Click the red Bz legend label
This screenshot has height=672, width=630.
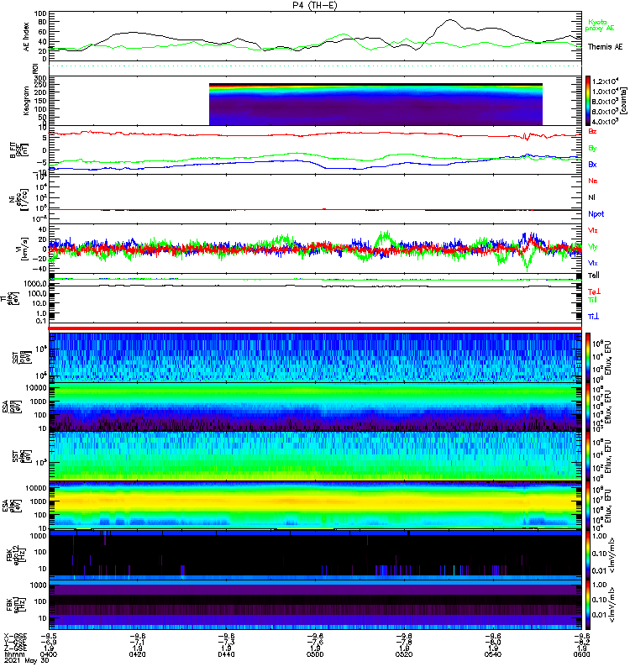pyautogui.click(x=592, y=131)
